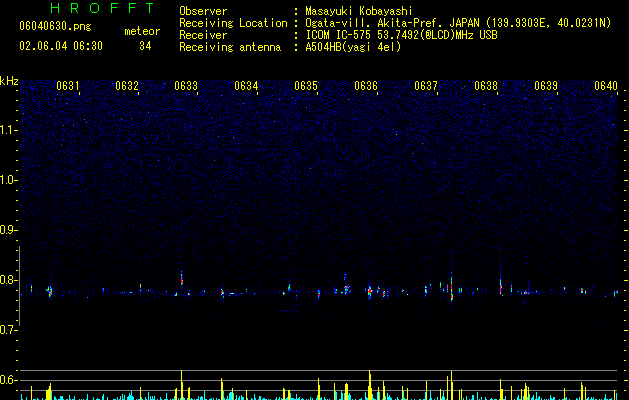Click the 1.1 kHz axis label
The image size is (629, 400).
click(x=9, y=130)
